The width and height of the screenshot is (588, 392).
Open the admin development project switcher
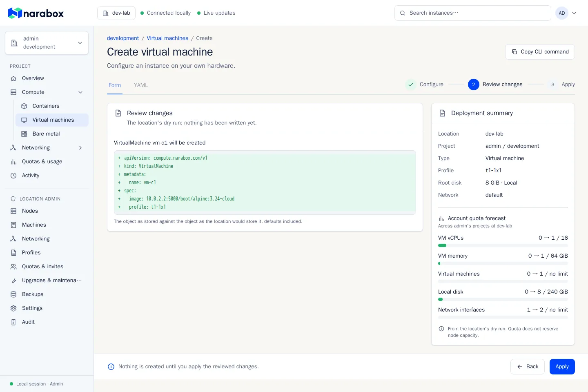tap(47, 43)
